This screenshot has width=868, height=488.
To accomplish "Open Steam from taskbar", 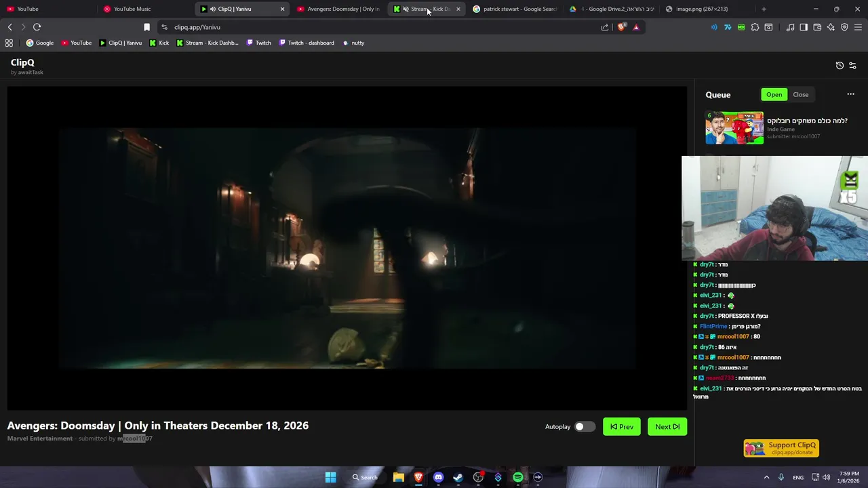I will coord(458,477).
